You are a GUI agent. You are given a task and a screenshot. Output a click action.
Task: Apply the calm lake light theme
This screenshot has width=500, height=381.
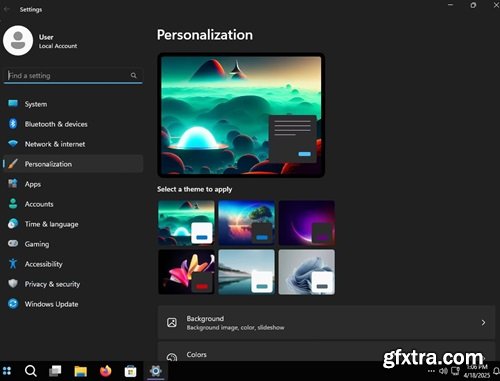[246, 272]
